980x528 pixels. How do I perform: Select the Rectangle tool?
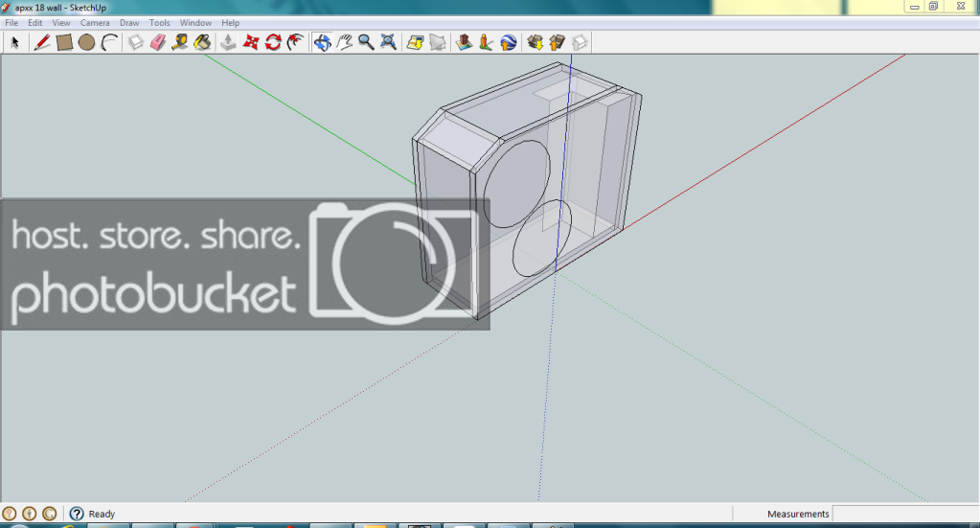tap(64, 42)
